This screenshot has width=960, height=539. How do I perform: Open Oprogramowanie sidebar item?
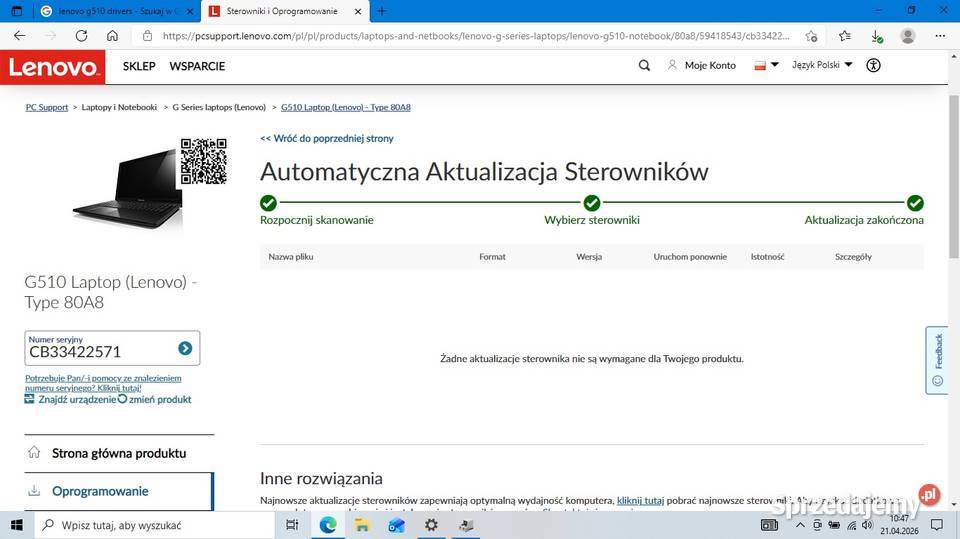coord(119,491)
